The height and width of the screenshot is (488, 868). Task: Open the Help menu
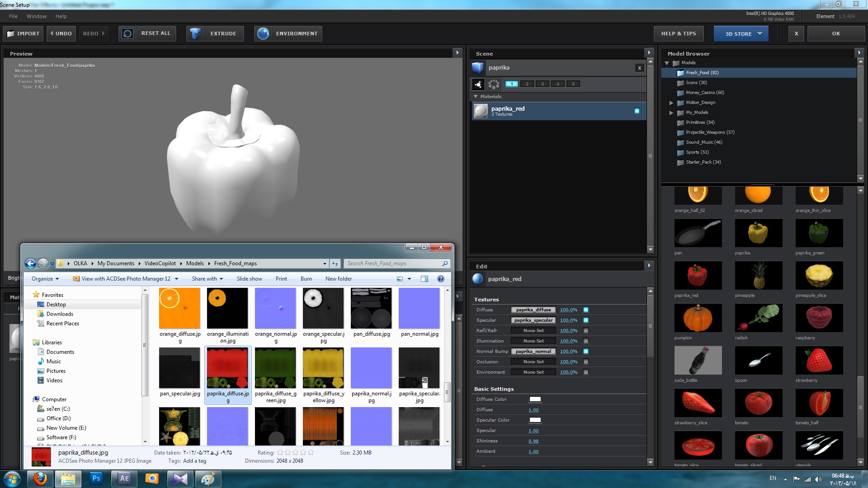61,16
